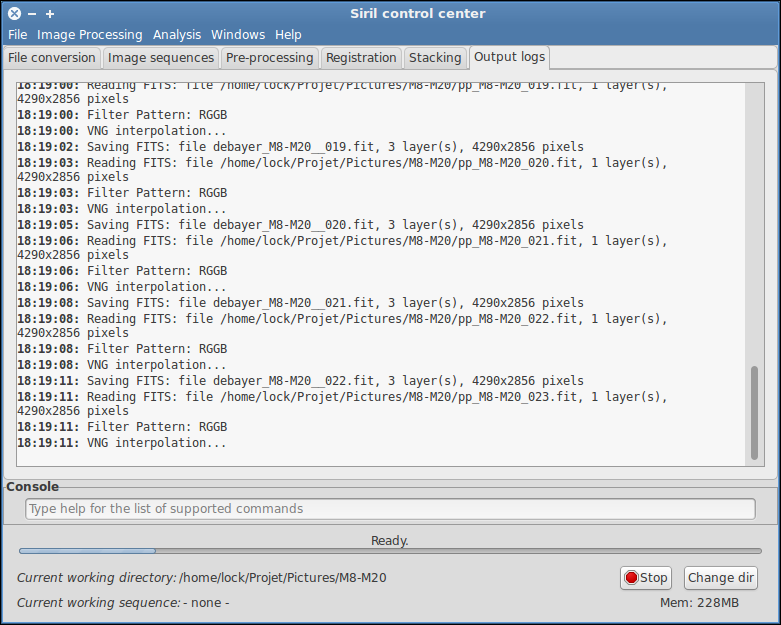781x625 pixels.
Task: Open the Help menu
Action: [x=288, y=35]
